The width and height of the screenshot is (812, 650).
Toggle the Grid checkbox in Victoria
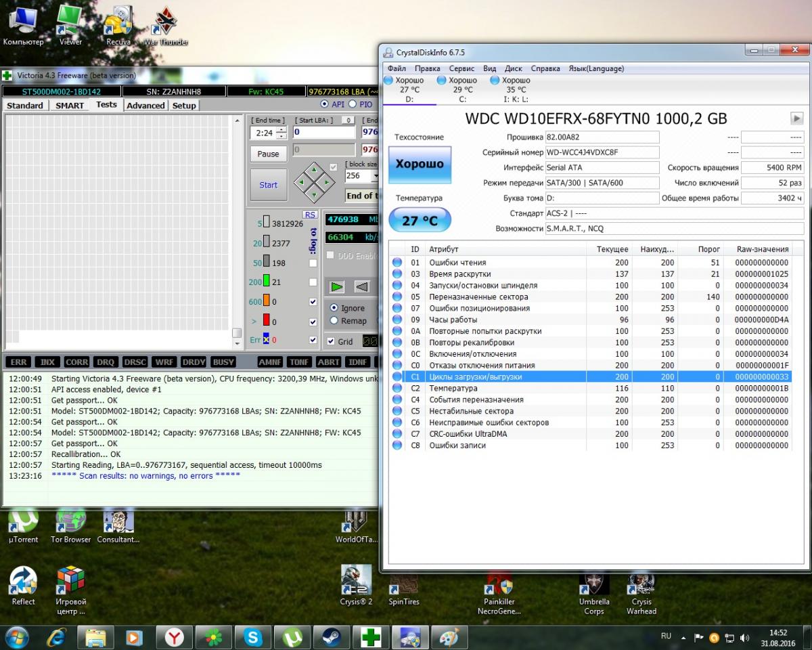pyautogui.click(x=331, y=341)
